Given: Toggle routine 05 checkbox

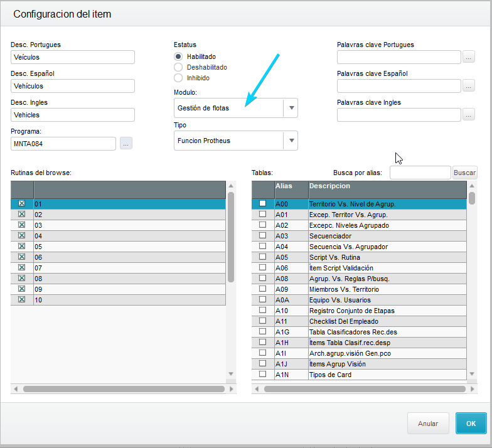Looking at the screenshot, I should (21, 246).
